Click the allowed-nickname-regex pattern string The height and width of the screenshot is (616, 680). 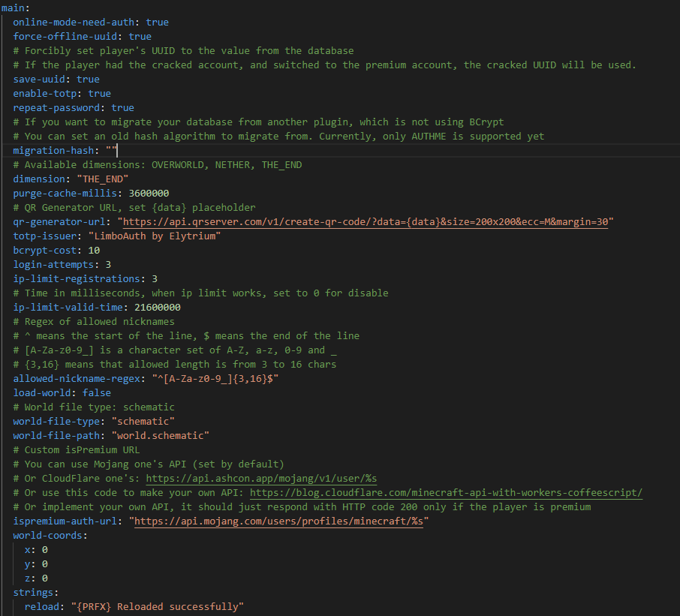click(x=219, y=378)
